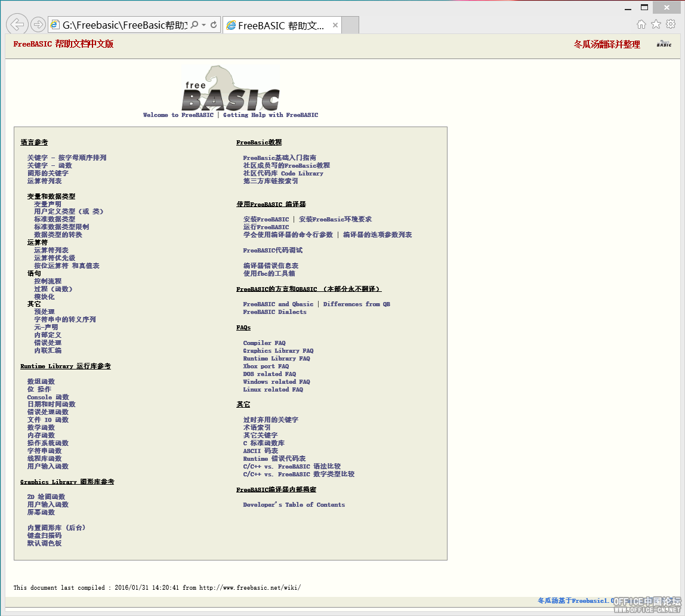
Task: Open Differences from QB link
Action: click(356, 304)
